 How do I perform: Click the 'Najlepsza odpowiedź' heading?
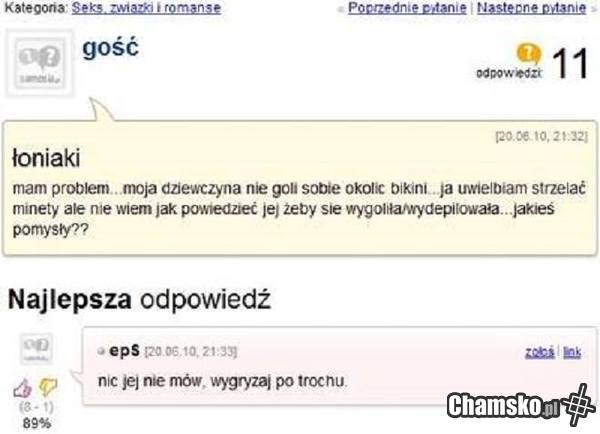point(139,299)
